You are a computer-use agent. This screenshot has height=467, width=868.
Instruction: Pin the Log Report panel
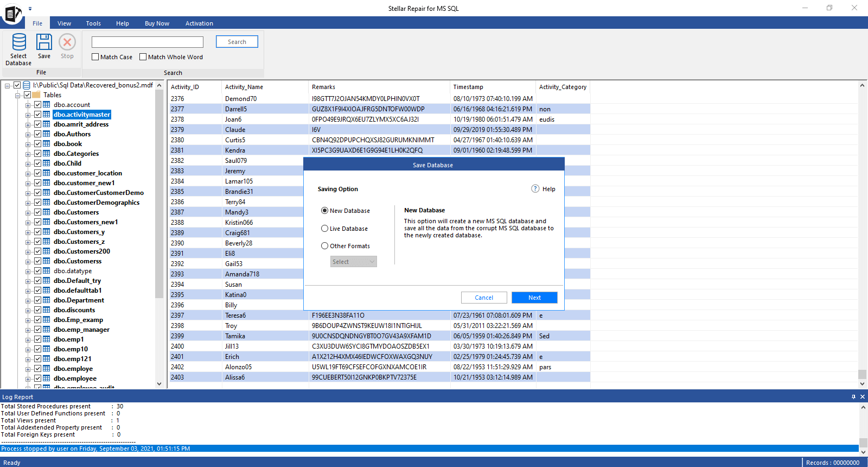pyautogui.click(x=853, y=397)
